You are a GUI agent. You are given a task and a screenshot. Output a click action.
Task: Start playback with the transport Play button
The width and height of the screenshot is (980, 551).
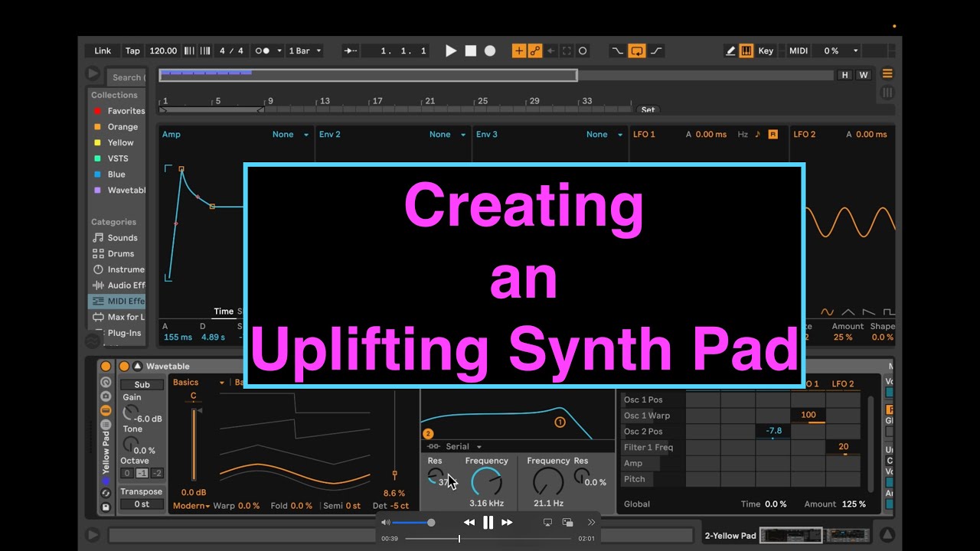pos(451,51)
